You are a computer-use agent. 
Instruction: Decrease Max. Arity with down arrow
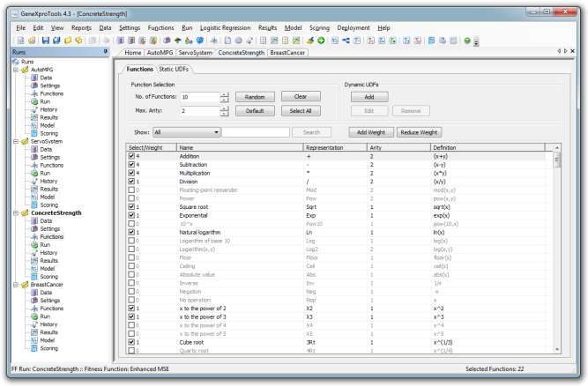pyautogui.click(x=224, y=113)
